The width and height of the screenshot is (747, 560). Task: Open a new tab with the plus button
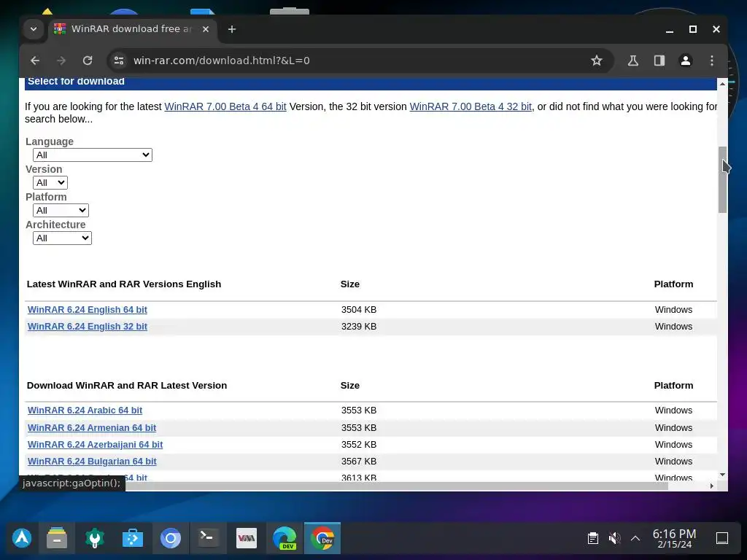232,29
